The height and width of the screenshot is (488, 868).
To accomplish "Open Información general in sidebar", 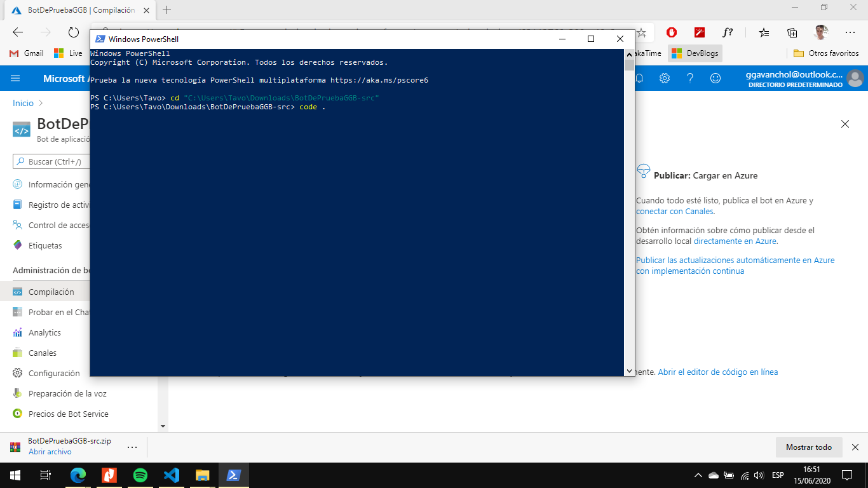I will [x=51, y=185].
